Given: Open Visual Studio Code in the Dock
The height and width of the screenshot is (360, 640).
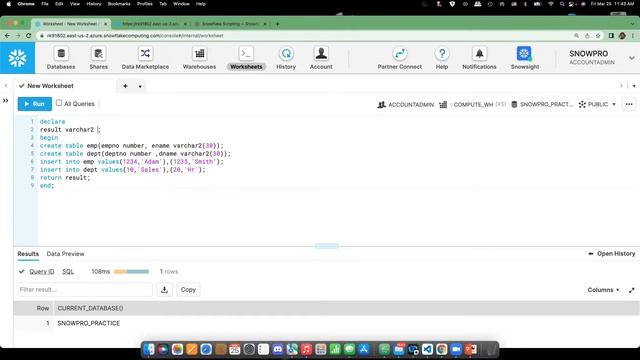Looking at the screenshot, I should (x=427, y=349).
